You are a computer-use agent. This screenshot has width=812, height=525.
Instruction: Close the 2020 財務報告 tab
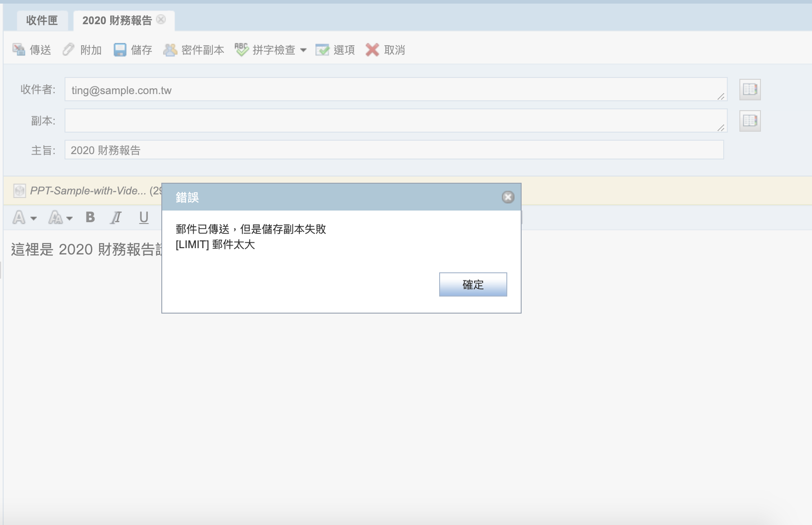(x=161, y=20)
